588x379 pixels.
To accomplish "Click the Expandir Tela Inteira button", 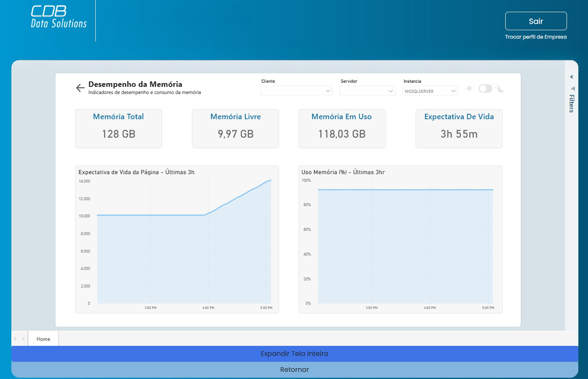I will 294,353.
